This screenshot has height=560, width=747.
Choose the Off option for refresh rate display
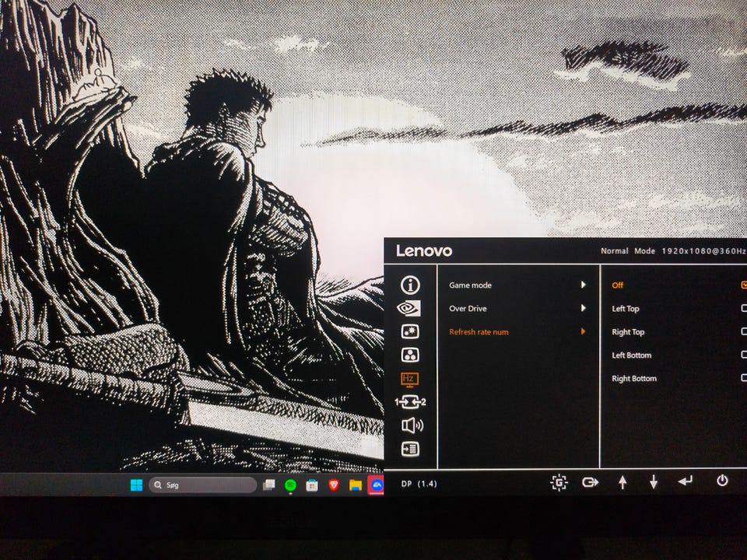click(x=617, y=285)
